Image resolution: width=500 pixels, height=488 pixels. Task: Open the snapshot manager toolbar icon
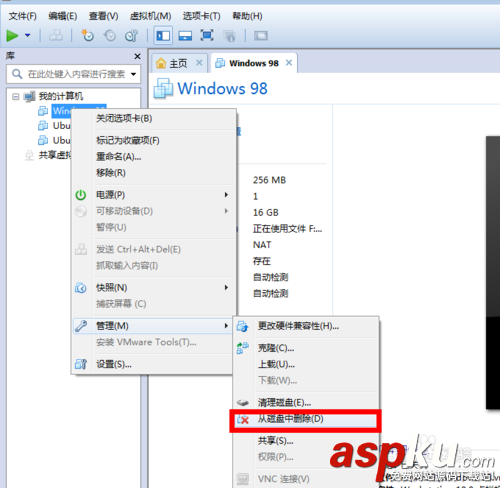tap(131, 35)
